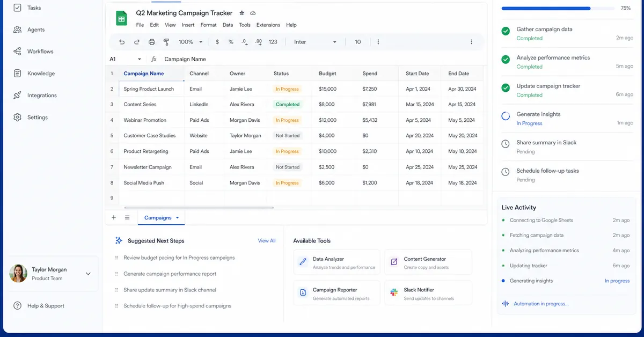Click the Generate insights task row

(x=568, y=119)
